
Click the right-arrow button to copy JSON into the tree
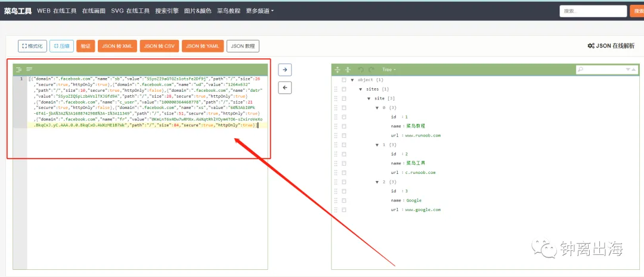tap(284, 70)
